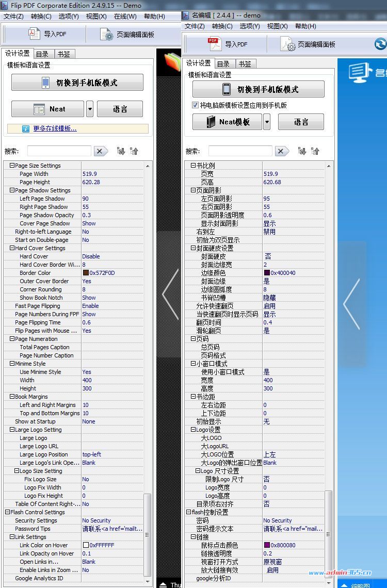Clear search icon in 名编辑 window

[x=281, y=151]
